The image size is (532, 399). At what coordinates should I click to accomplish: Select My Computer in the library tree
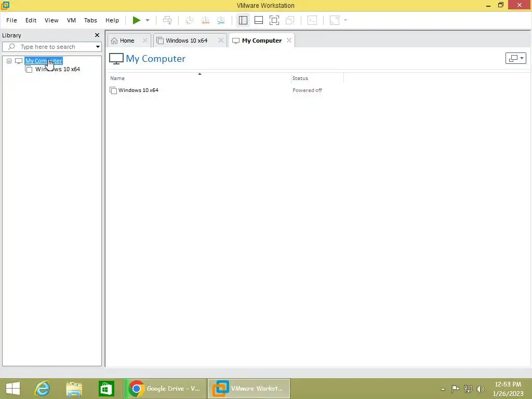pyautogui.click(x=44, y=61)
